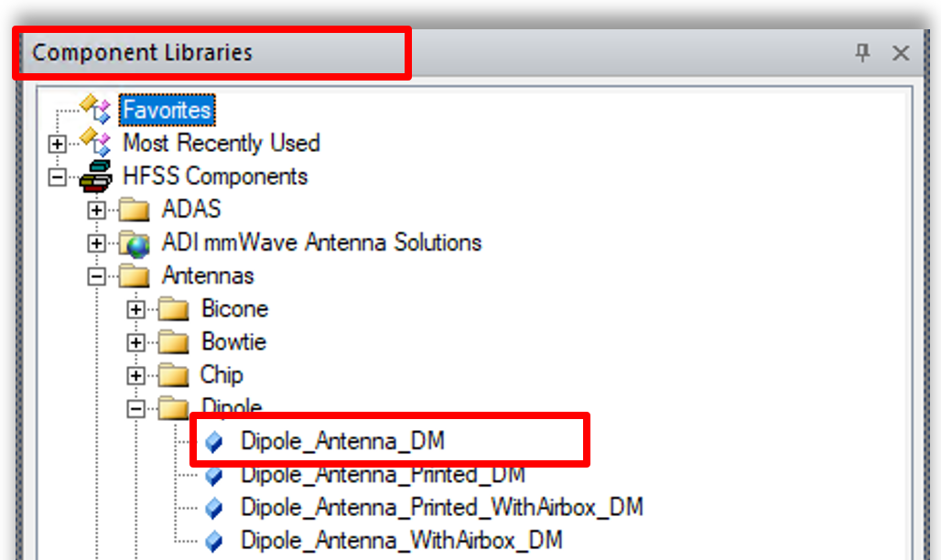Click the Dipole_Antenna_DM component icon
Image resolution: width=941 pixels, height=560 pixels.
tap(214, 442)
